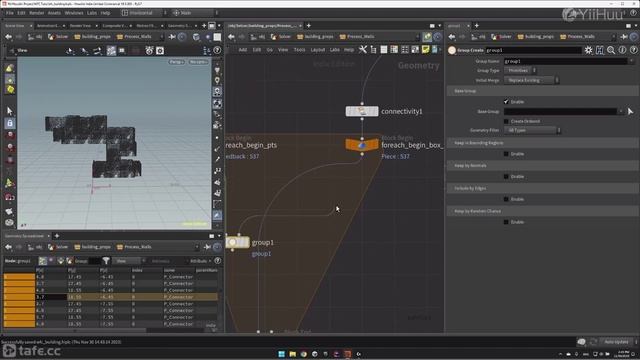Click the Base Group input field
This screenshot has height=360, width=640.
pyautogui.click(x=560, y=111)
